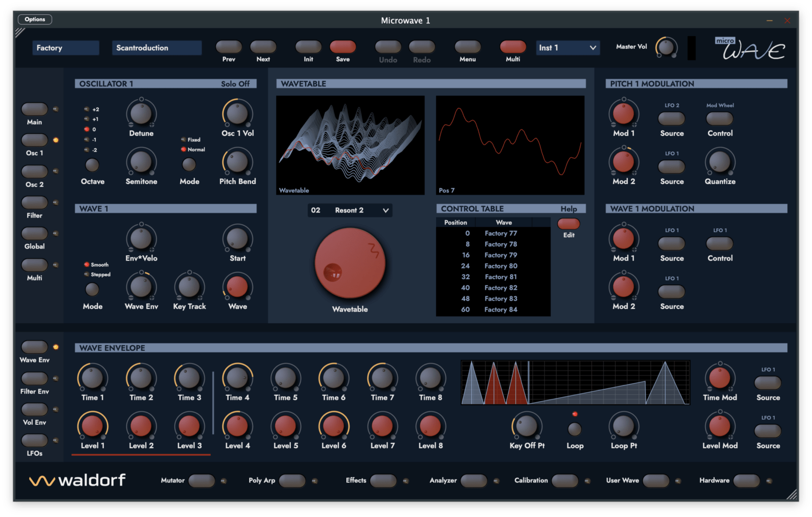The width and height of the screenshot is (812, 517).
Task: Toggle the Loop button in Wave Envelope
Action: tap(575, 429)
